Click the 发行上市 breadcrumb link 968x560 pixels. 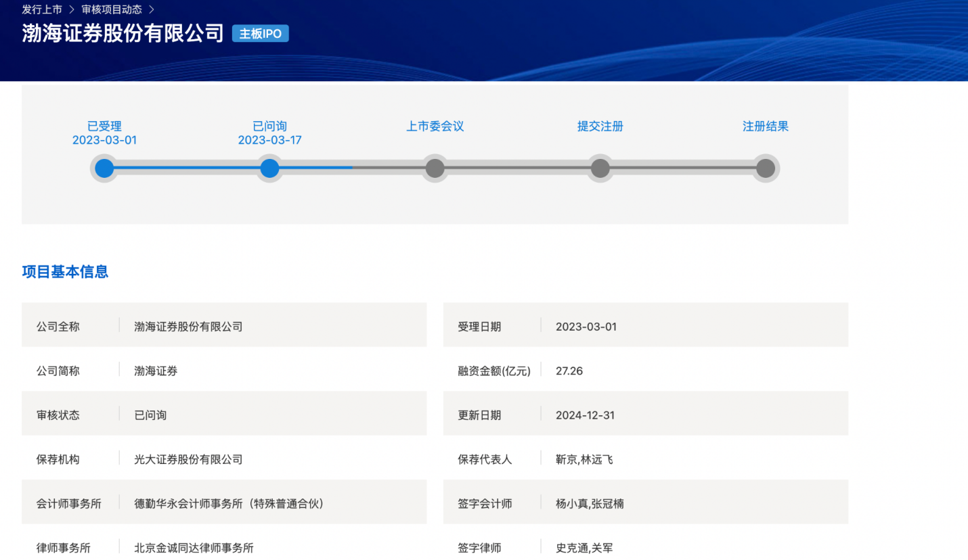[x=42, y=9]
